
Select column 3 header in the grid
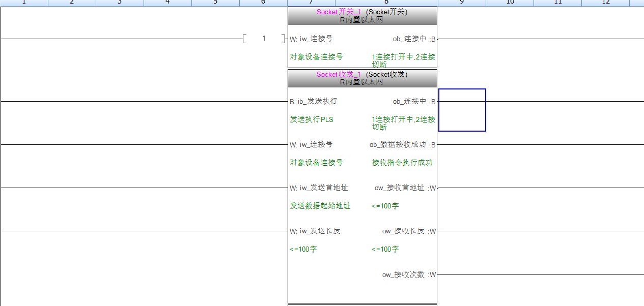[x=120, y=3]
